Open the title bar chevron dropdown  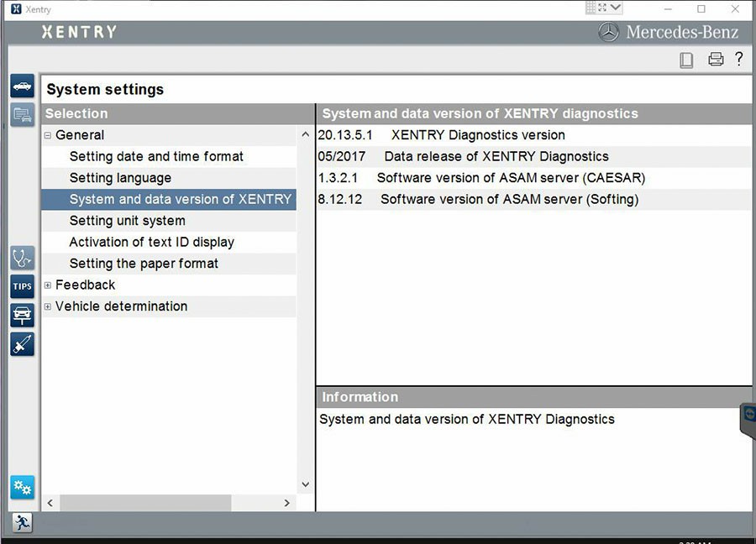click(615, 8)
